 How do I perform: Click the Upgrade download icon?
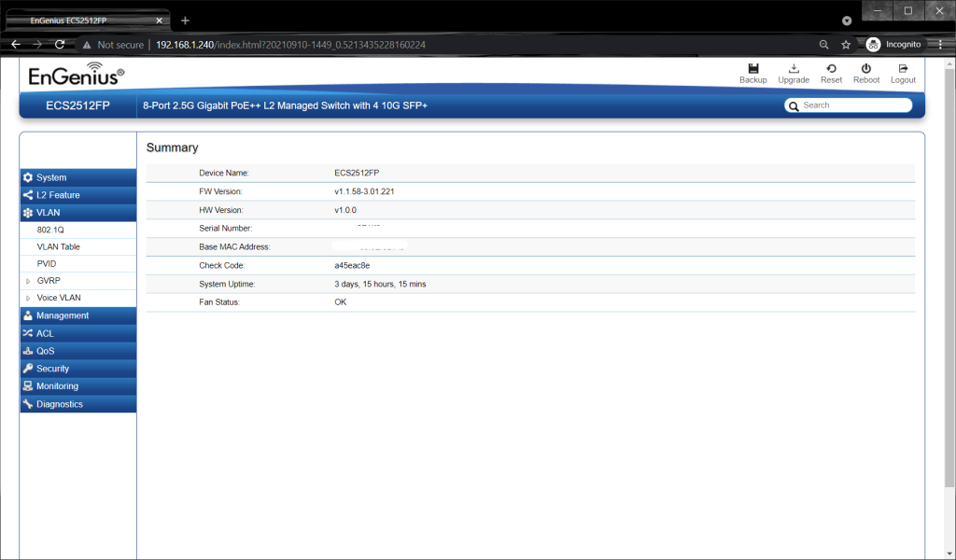[x=794, y=68]
